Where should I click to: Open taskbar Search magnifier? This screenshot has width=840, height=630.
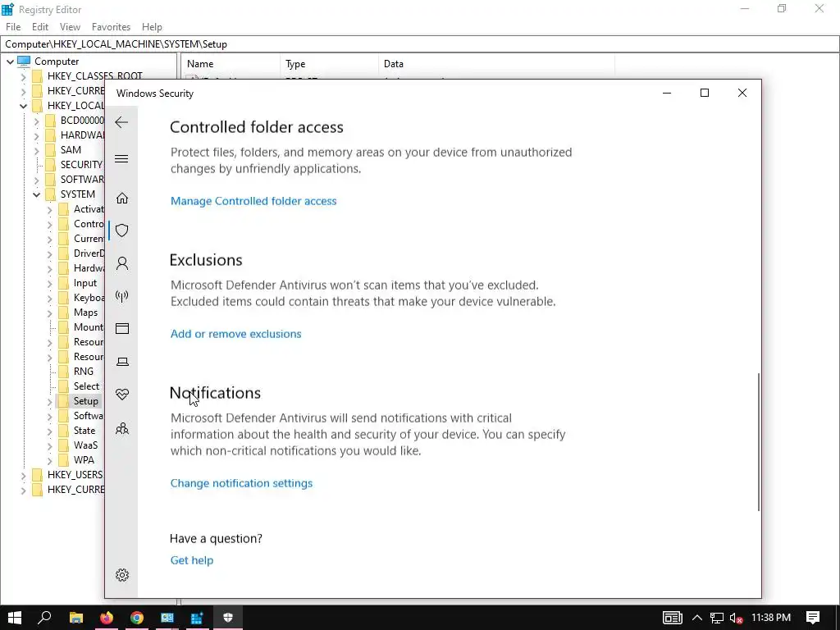pos(44,618)
